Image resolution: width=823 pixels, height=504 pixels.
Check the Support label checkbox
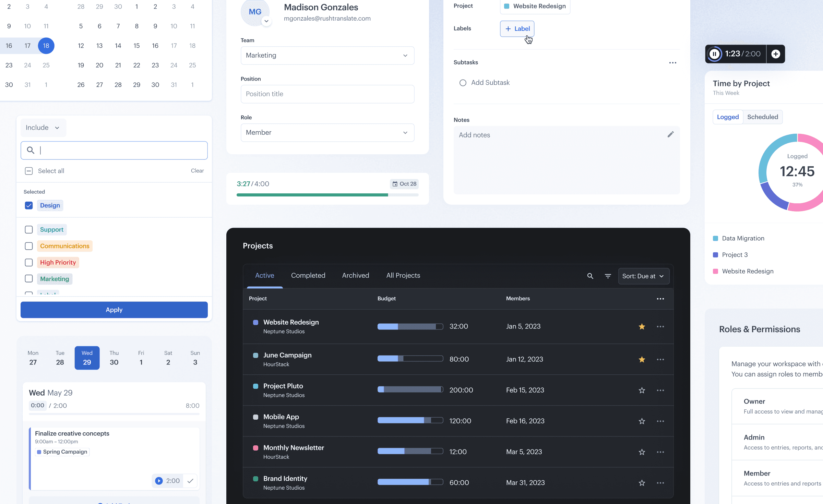[29, 230]
